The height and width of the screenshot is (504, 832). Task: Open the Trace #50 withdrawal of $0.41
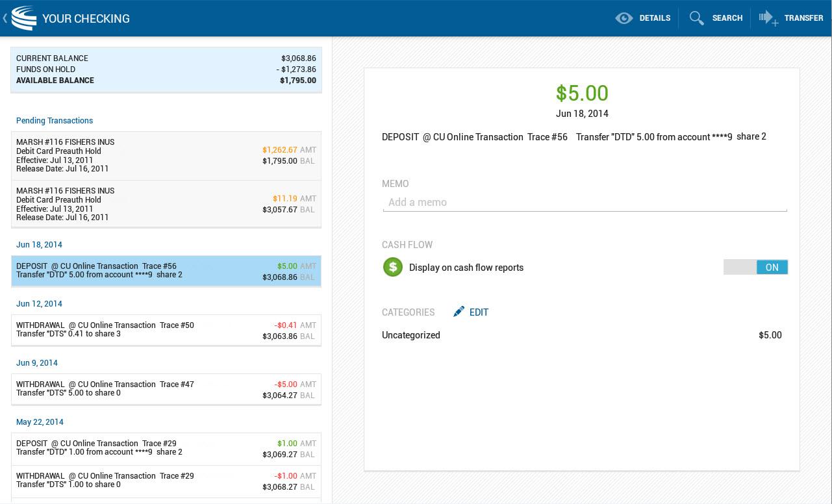(x=166, y=330)
